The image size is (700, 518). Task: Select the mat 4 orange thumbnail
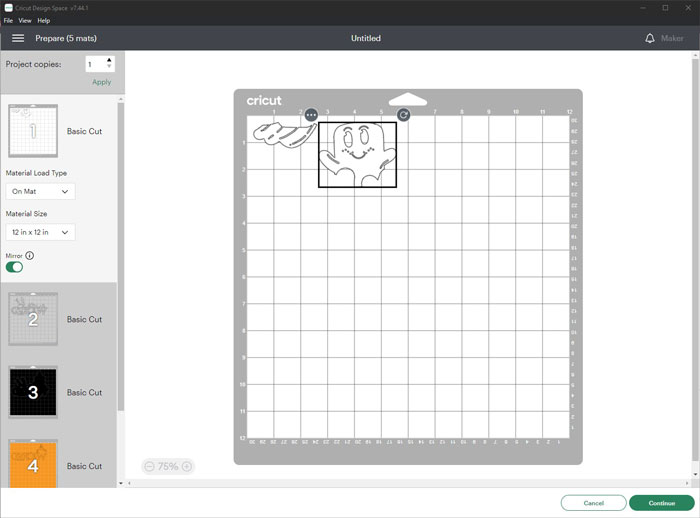point(33,464)
